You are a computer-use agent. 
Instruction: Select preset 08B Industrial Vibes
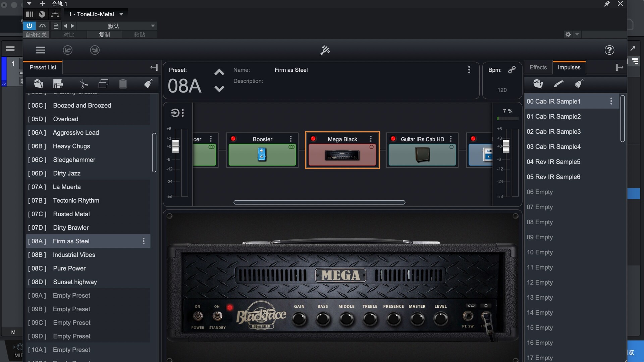(88, 255)
